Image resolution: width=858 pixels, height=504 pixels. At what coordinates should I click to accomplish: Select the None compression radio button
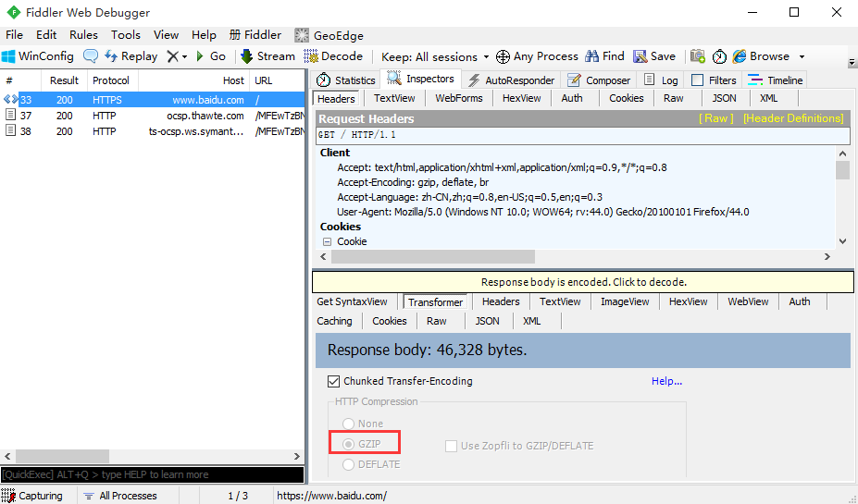[x=348, y=424]
